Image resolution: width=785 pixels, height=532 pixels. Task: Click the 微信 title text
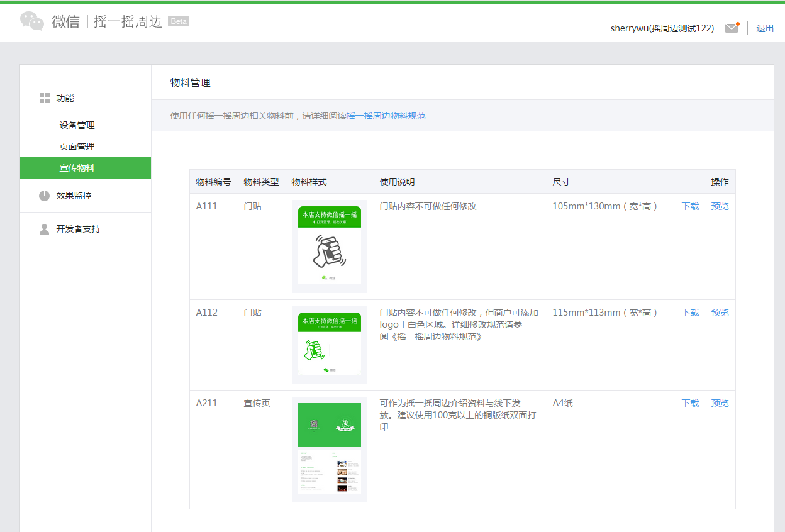(66, 21)
